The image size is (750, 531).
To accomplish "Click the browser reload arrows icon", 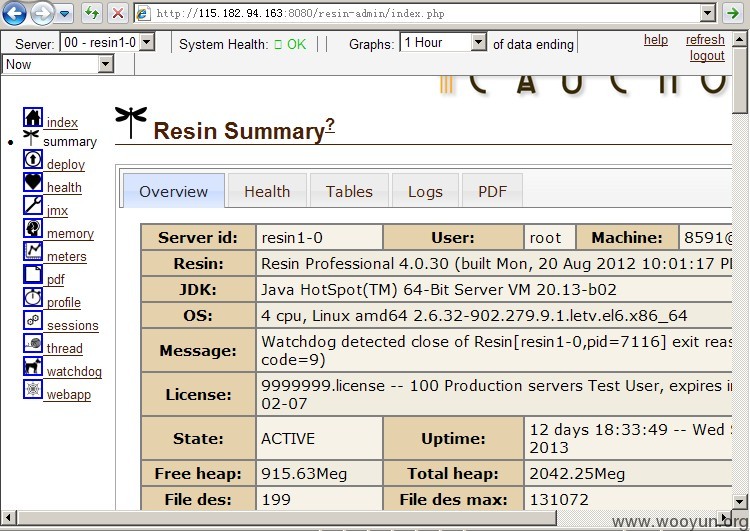I will click(91, 13).
